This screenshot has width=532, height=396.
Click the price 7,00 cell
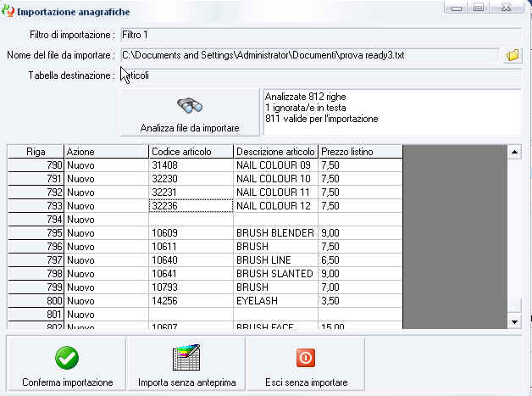tap(360, 287)
